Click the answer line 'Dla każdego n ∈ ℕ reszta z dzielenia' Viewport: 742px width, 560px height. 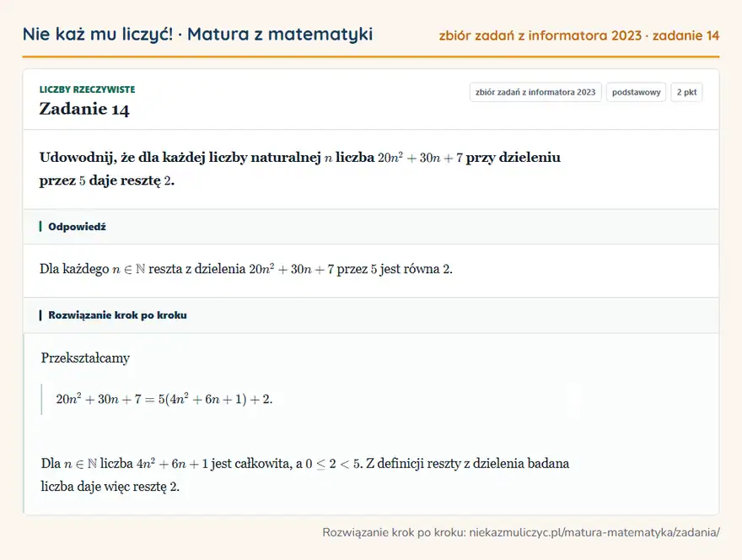point(246,269)
